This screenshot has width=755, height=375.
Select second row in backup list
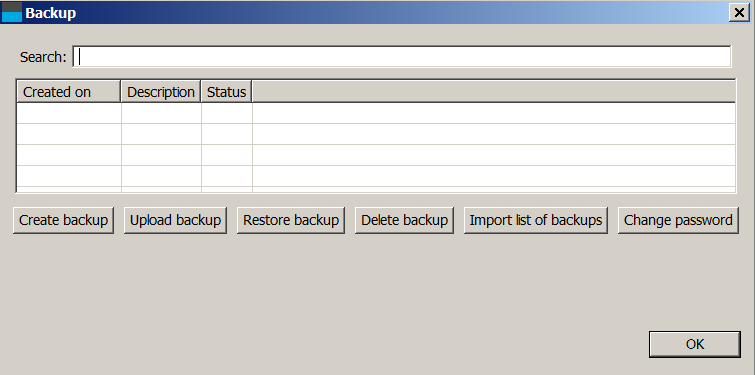click(376, 134)
